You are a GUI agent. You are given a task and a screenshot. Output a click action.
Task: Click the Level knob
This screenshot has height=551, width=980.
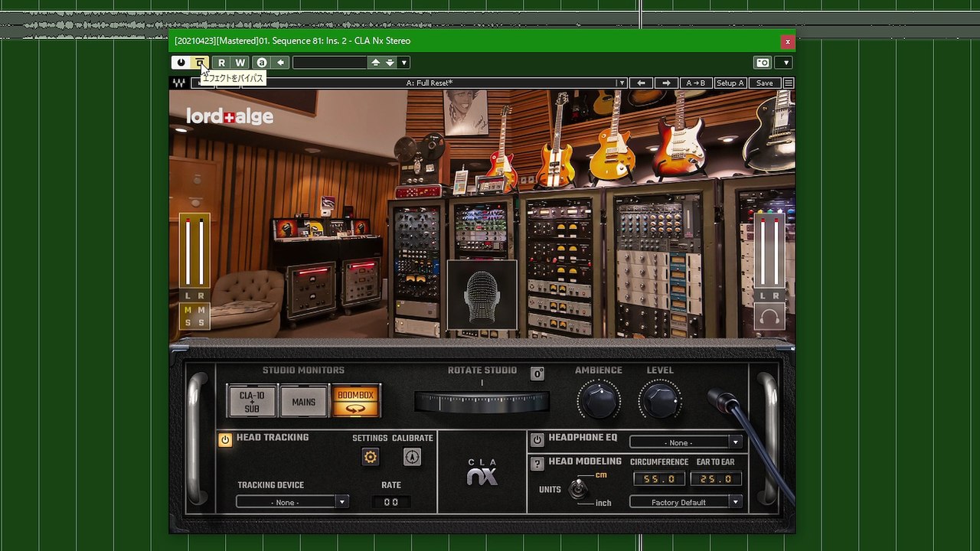(660, 399)
